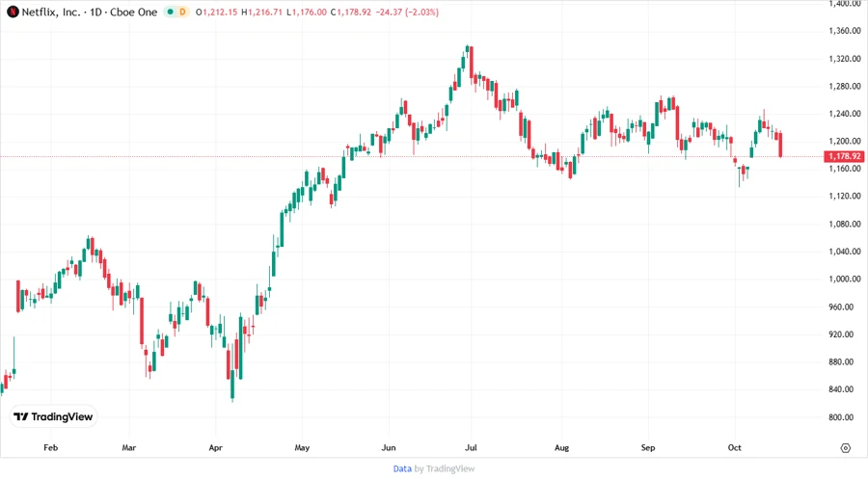
Task: Click 'by TradingView' footer link
Action: (x=445, y=468)
